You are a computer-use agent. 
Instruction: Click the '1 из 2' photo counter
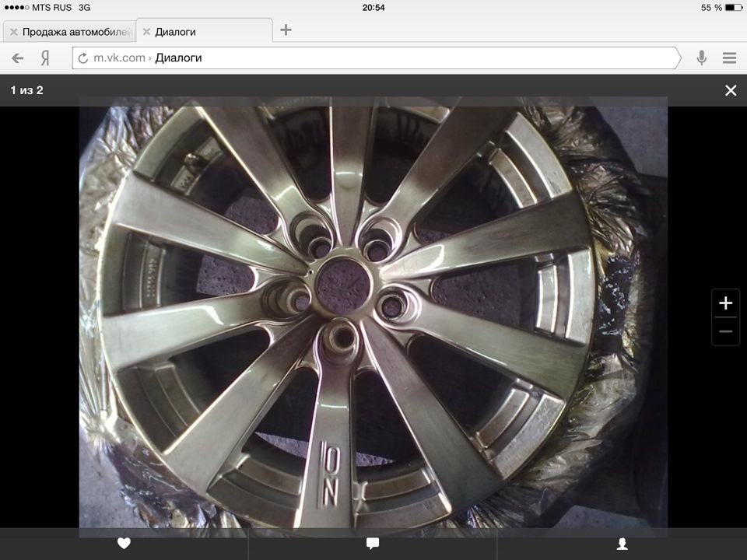coord(26,90)
